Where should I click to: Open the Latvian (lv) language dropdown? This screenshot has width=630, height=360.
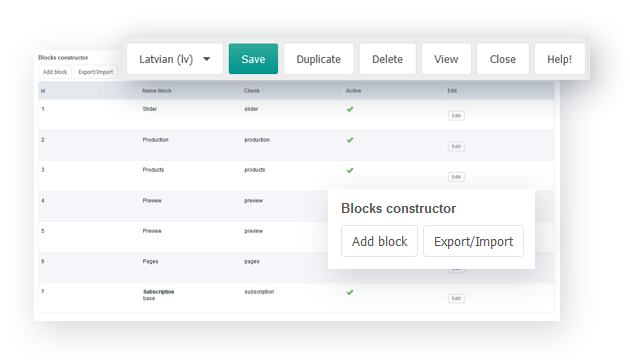175,59
